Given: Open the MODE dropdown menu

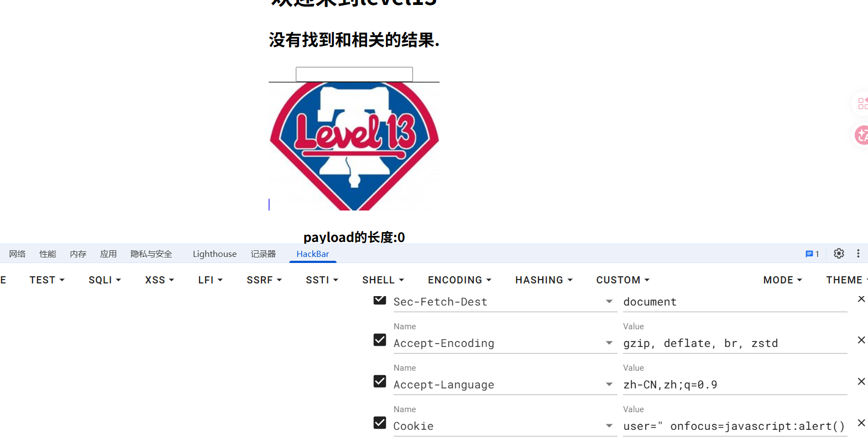Looking at the screenshot, I should click(x=782, y=280).
